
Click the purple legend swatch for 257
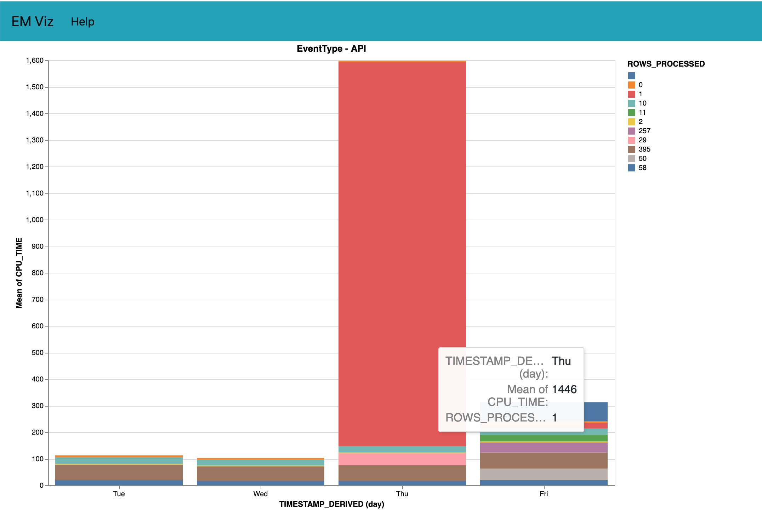click(631, 131)
